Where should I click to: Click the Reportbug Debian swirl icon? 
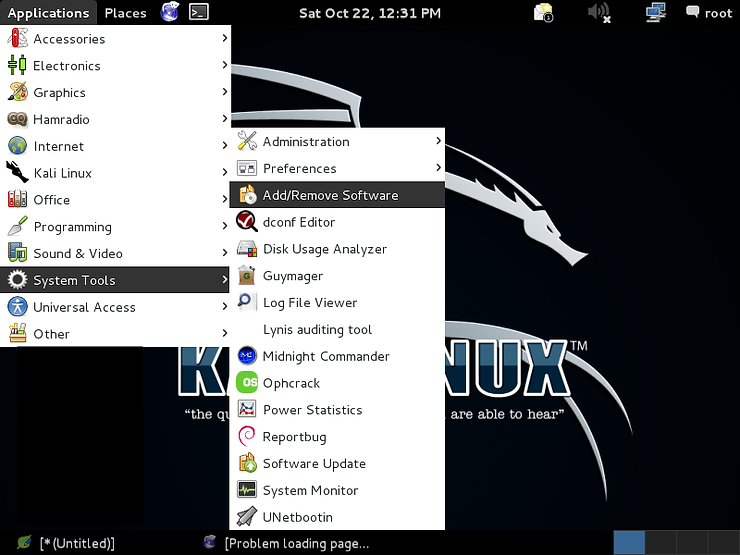[247, 436]
